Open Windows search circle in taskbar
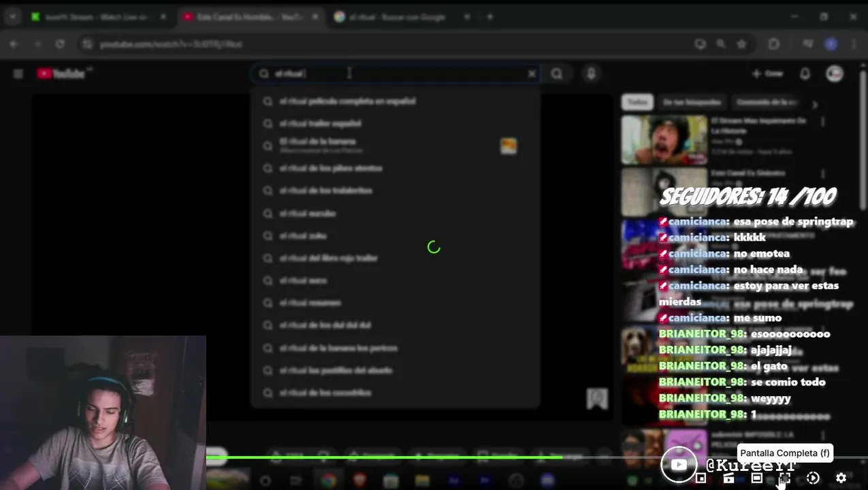The width and height of the screenshot is (868, 490). [266, 480]
